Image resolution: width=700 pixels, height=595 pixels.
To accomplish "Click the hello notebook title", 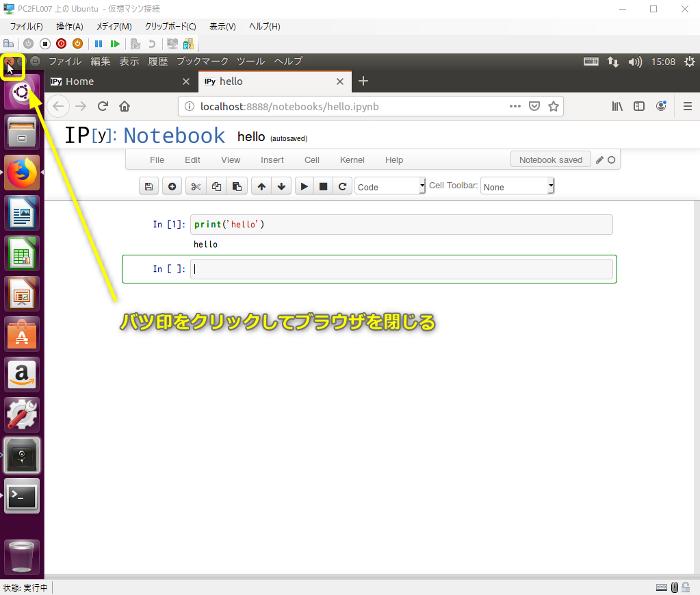I will [250, 137].
